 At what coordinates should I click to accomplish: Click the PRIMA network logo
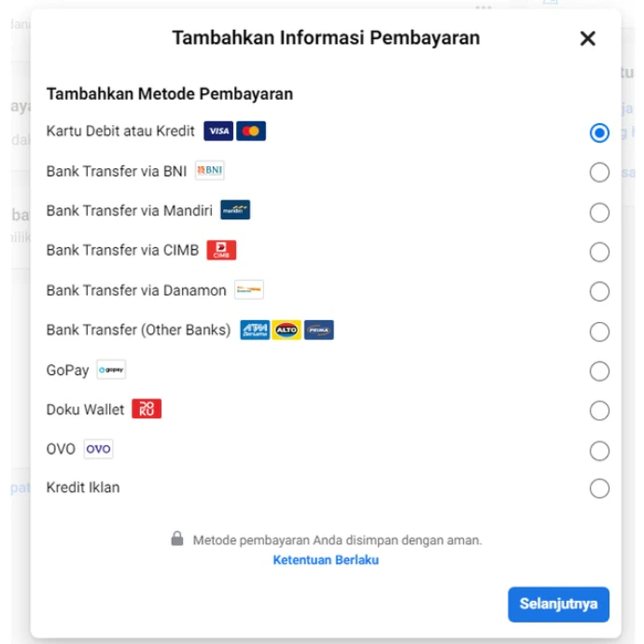click(319, 329)
